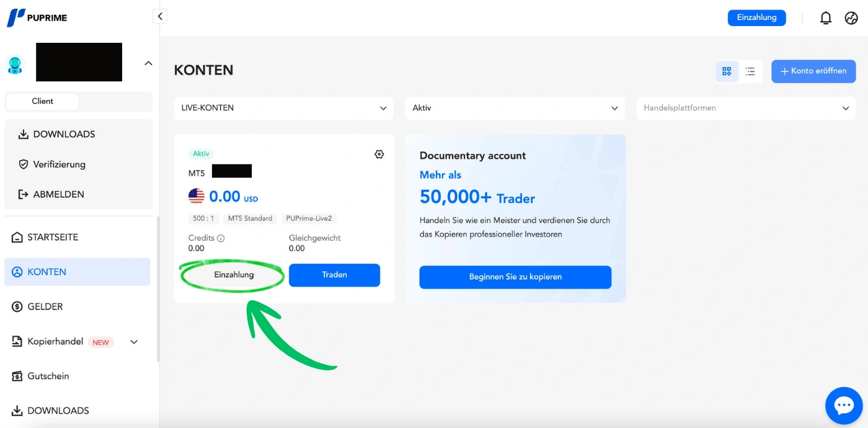Switch to list view layout
This screenshot has width=868, height=428.
click(x=750, y=71)
